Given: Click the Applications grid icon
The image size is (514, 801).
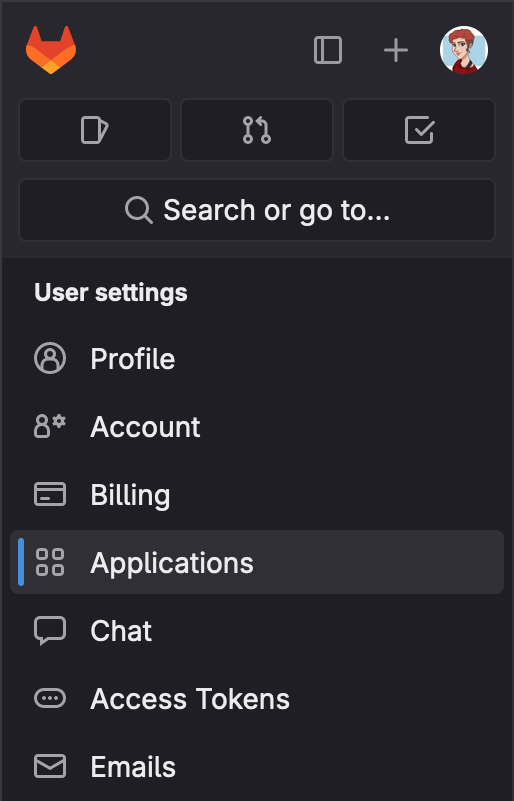Looking at the screenshot, I should 50,562.
